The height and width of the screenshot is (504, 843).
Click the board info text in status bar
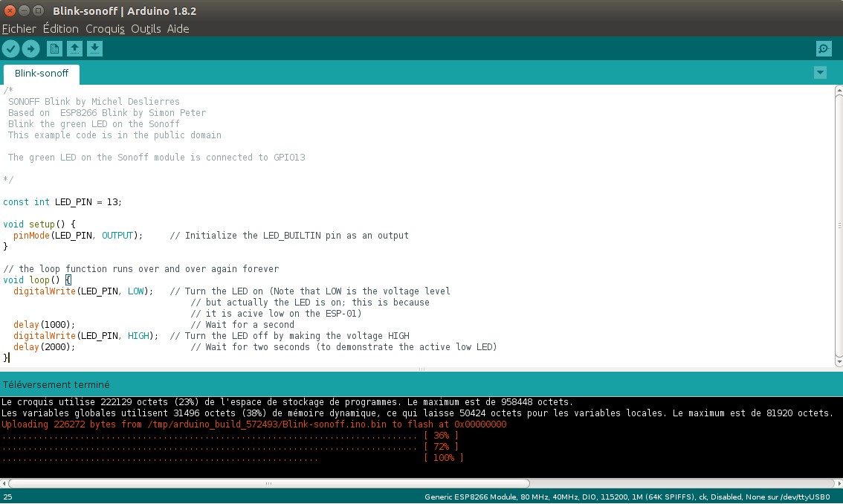(x=627, y=497)
